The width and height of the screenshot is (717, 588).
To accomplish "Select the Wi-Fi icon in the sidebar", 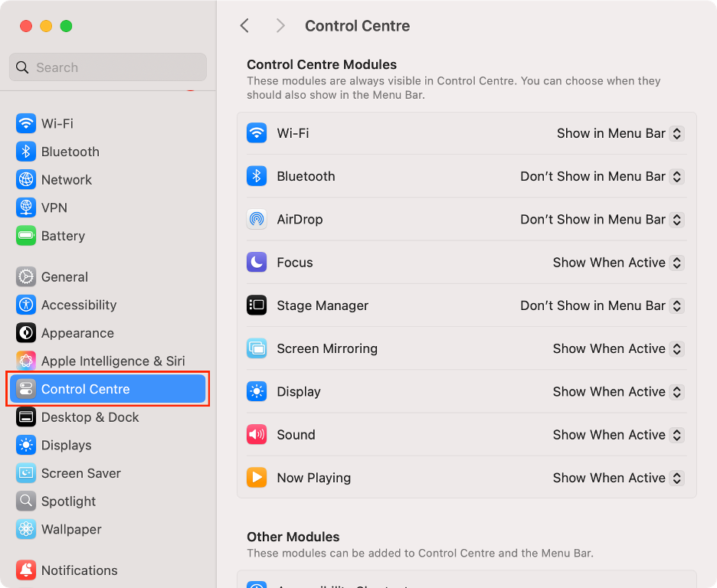I will pos(25,123).
